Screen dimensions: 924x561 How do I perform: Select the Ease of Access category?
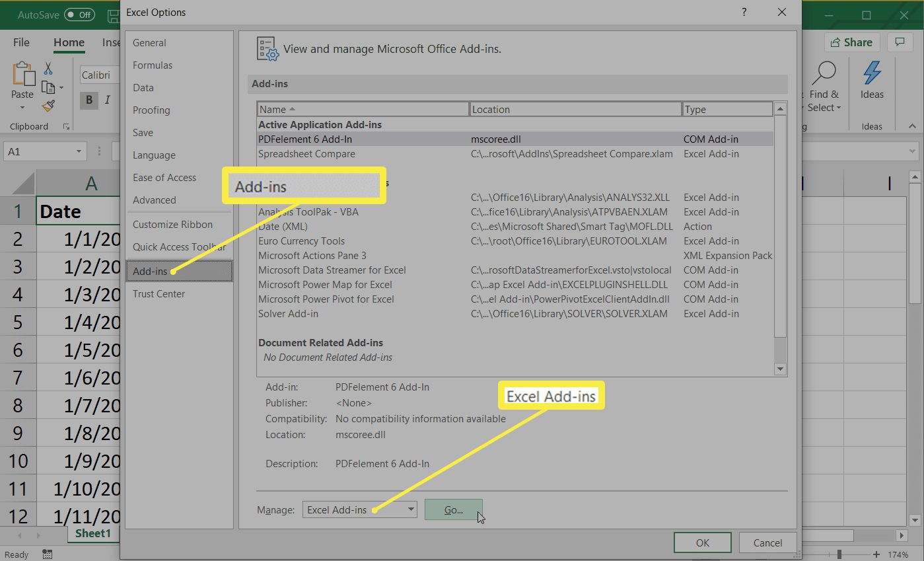coord(179,178)
